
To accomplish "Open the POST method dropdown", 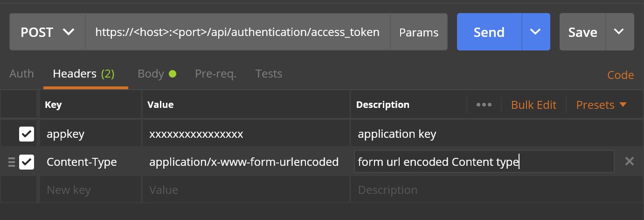I will click(47, 32).
